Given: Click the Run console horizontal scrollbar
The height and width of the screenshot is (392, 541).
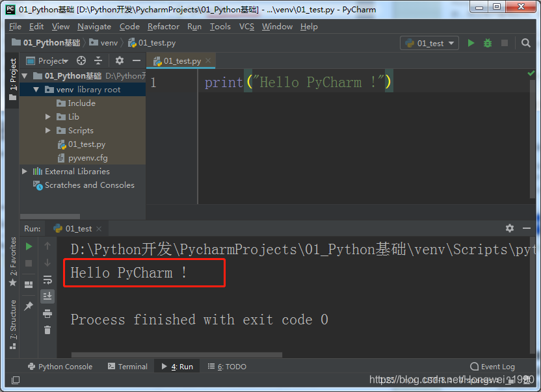Looking at the screenshot, I should click(177, 355).
